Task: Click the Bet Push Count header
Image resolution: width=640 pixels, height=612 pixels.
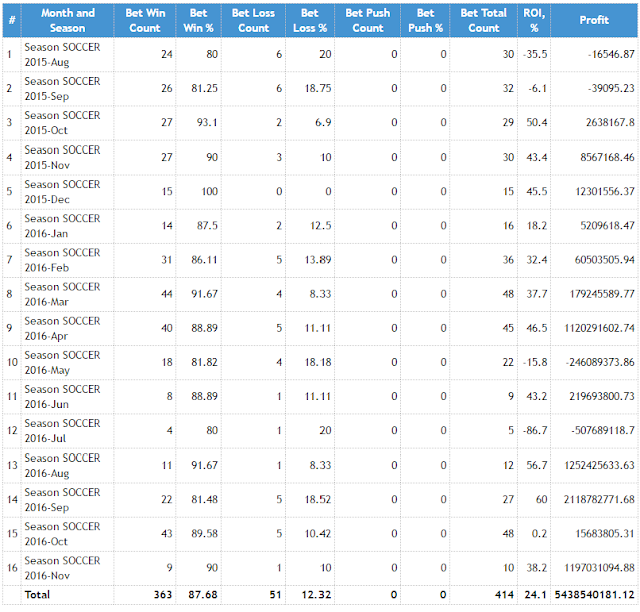Action: coord(368,20)
